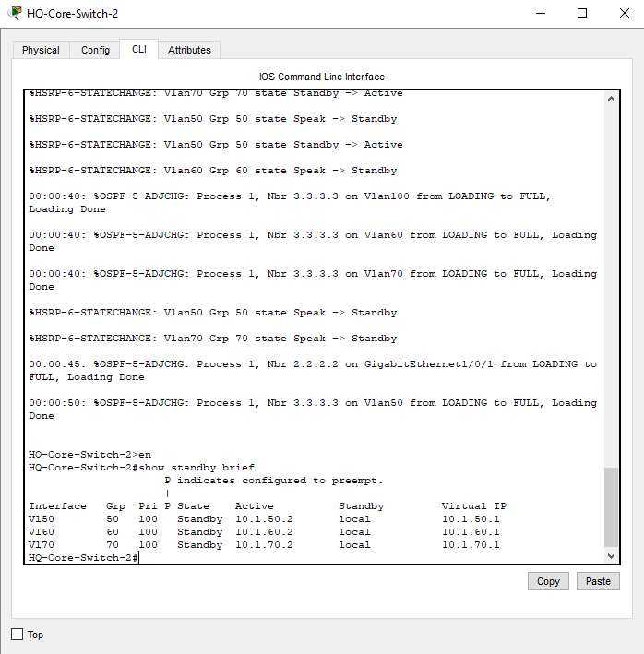Click the terminal's vertical scrollbar thumb
644x654 pixels.
pyautogui.click(x=611, y=507)
